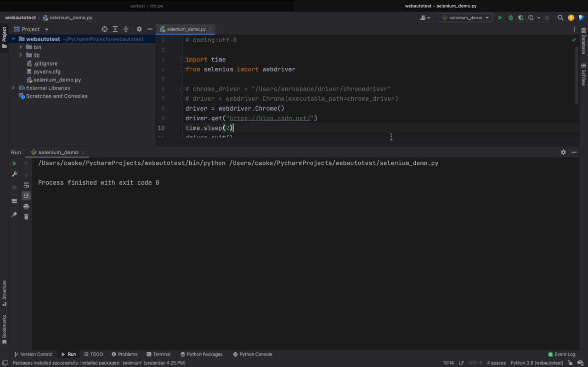
Task: Start a Debug session using the bug icon
Action: pos(510,17)
